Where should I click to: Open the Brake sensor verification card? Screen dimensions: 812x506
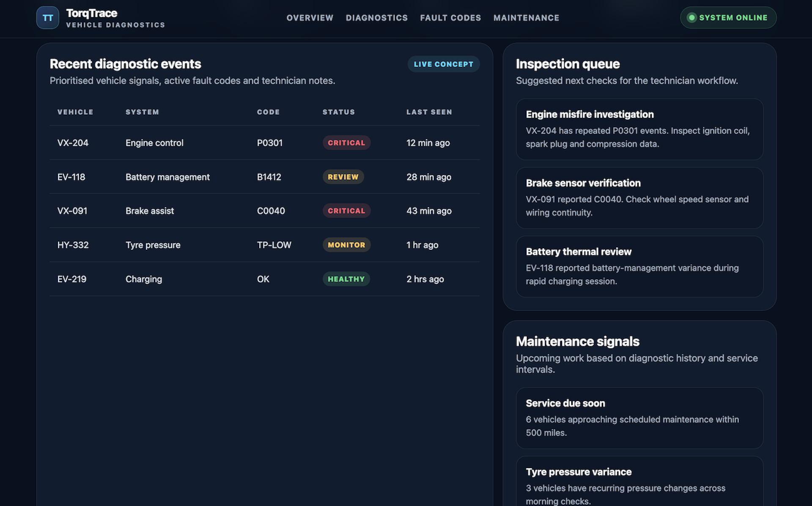tap(639, 198)
